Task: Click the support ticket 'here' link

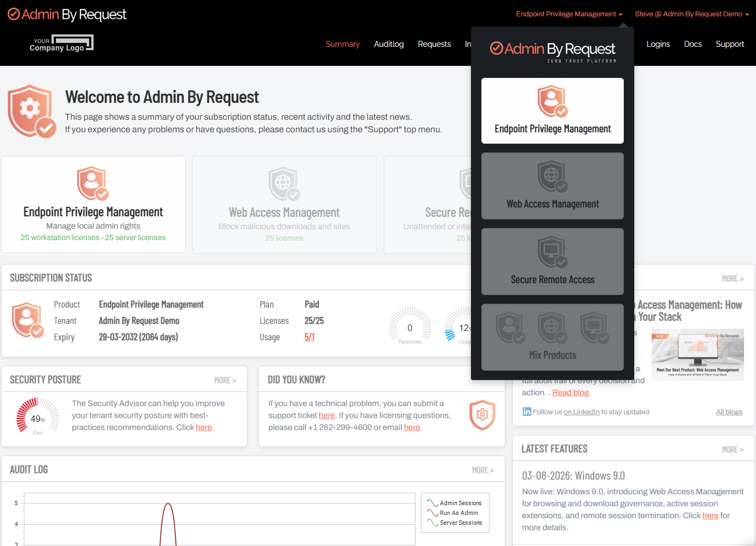Action: (327, 415)
